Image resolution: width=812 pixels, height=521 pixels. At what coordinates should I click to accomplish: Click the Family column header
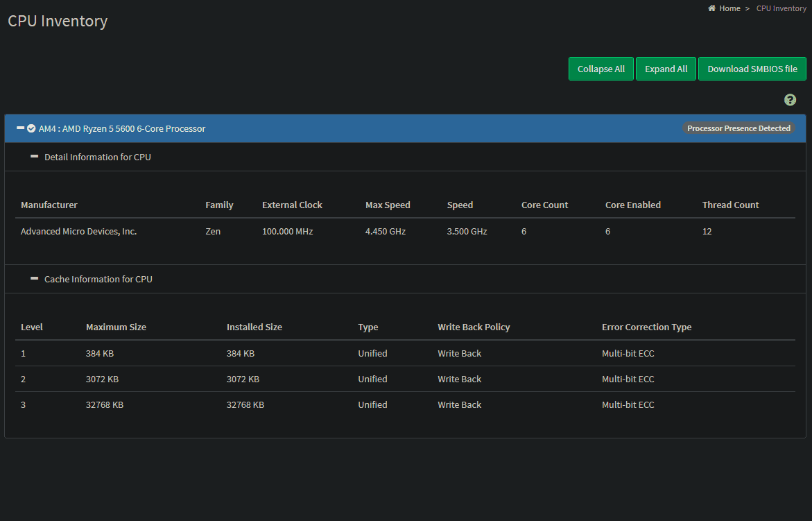(x=219, y=205)
